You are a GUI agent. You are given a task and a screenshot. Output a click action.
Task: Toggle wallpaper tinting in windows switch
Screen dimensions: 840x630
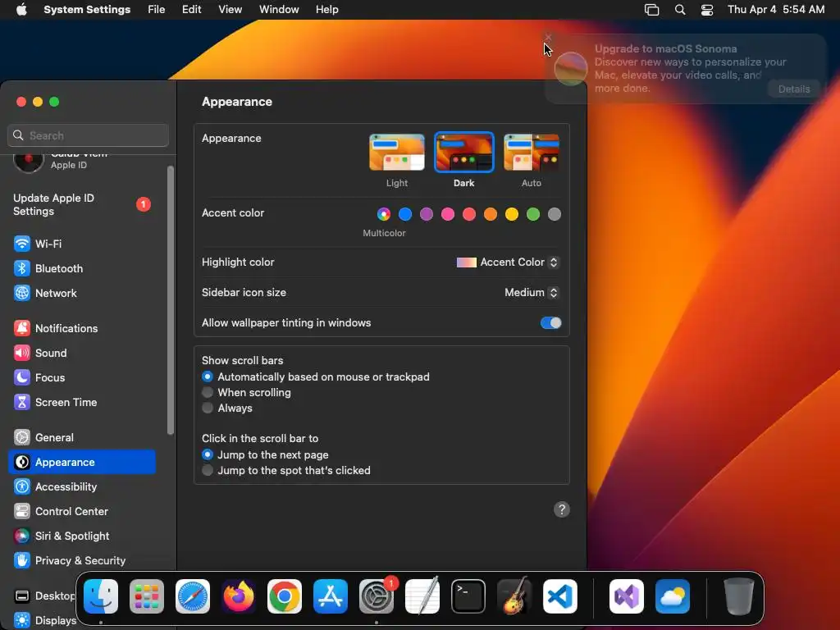click(550, 323)
